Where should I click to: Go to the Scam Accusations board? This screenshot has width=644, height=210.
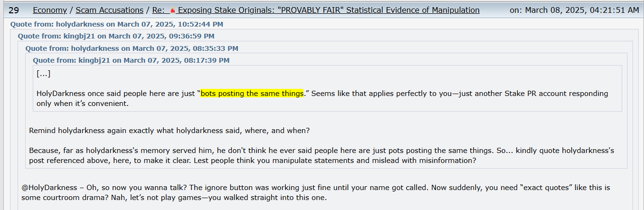110,10
